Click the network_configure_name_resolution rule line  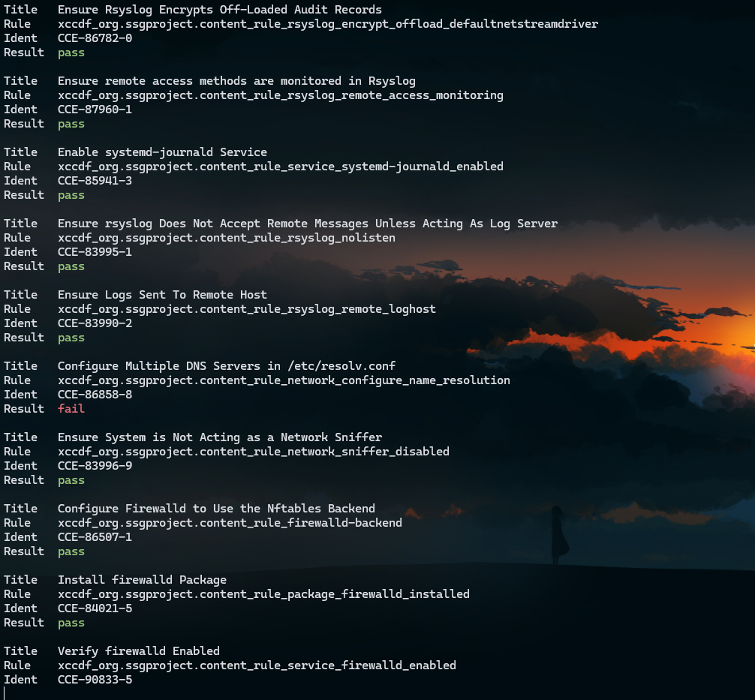coord(284,380)
